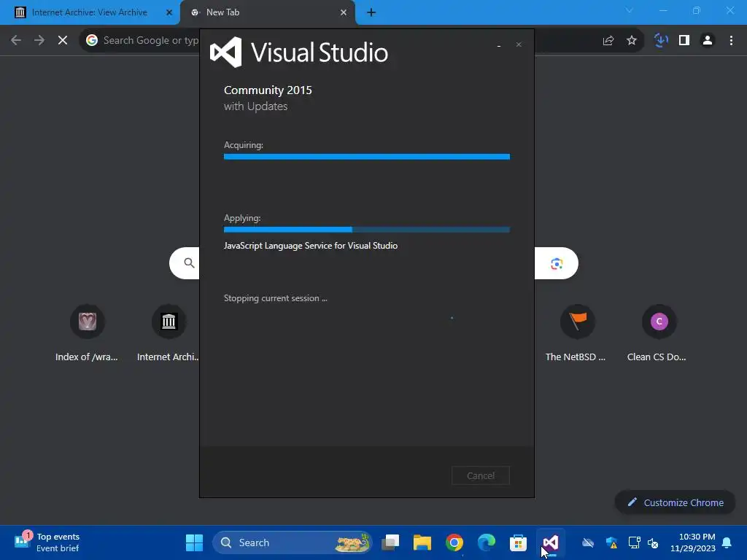The width and height of the screenshot is (747, 560).
Task: Open 'Clean CS Do...' shortcut
Action: point(657,333)
